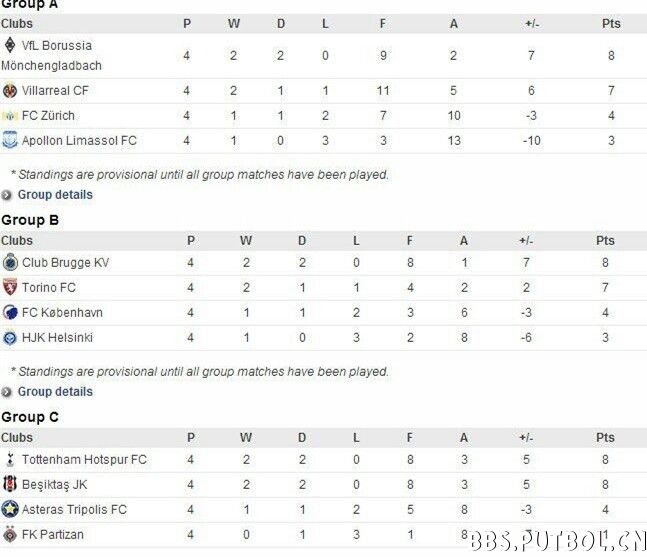Click the Torino FC crest icon
The width and height of the screenshot is (647, 557).
click(x=10, y=287)
